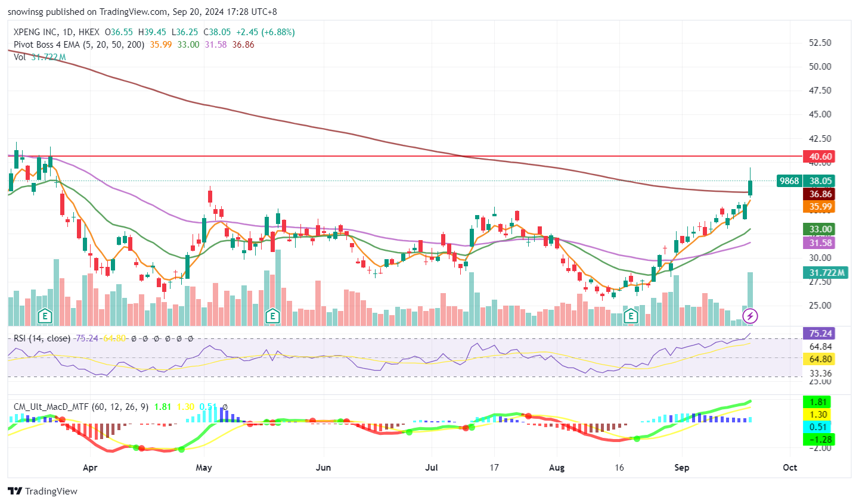Click the 64.84 RSI axis label
The width and height of the screenshot is (859, 504).
pos(820,347)
